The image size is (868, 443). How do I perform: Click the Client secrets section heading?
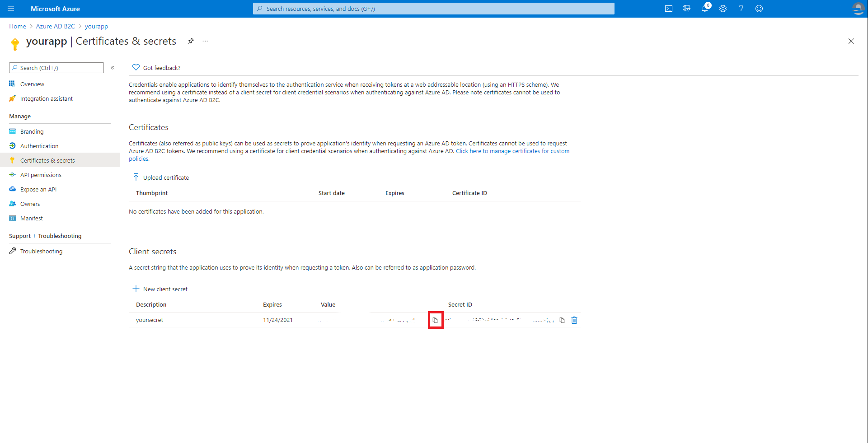click(153, 252)
